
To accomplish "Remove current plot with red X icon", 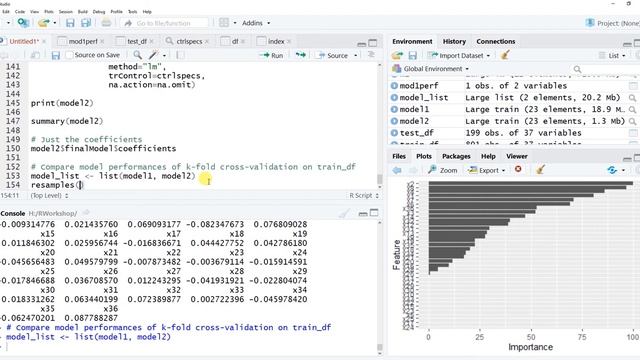I will pos(518,169).
